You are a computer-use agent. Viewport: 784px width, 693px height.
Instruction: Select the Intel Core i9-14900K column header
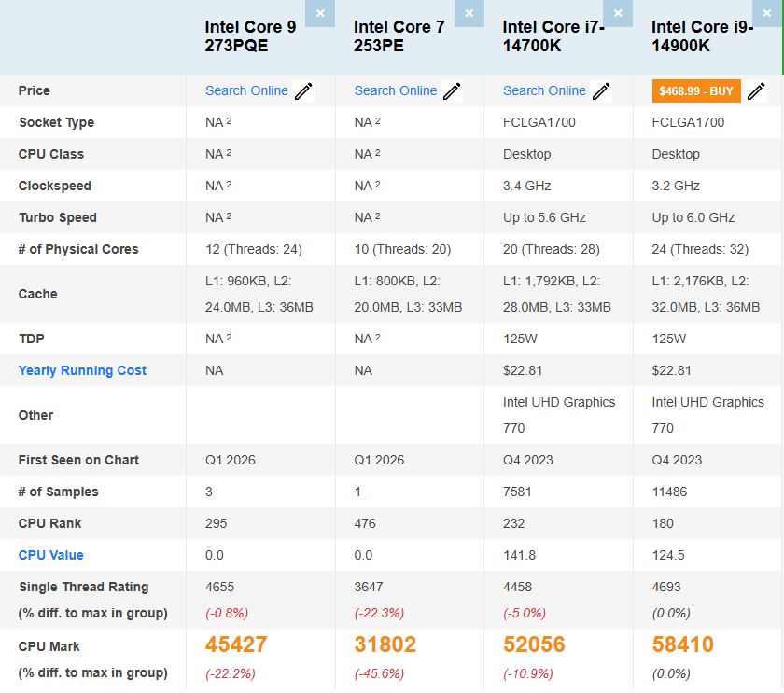(x=706, y=37)
